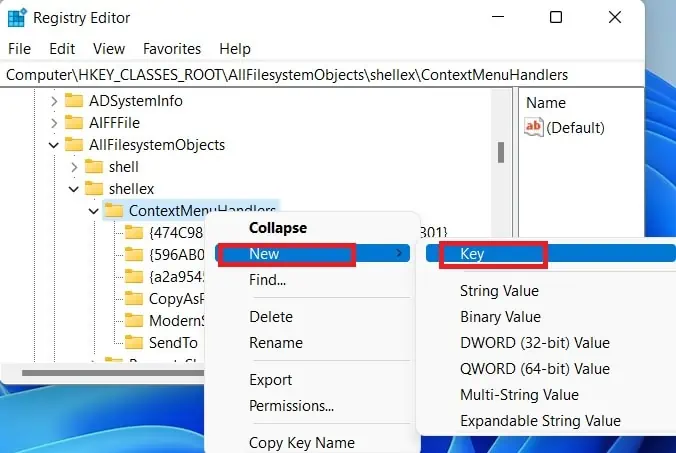
Task: Click the Registry Editor app icon in title bar
Action: [17, 18]
